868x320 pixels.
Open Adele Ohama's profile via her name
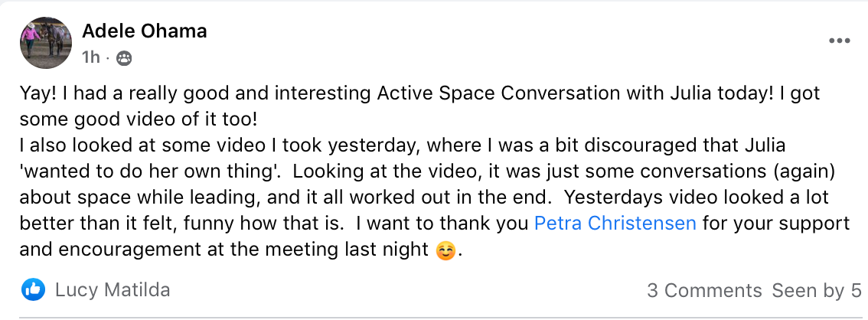(145, 31)
